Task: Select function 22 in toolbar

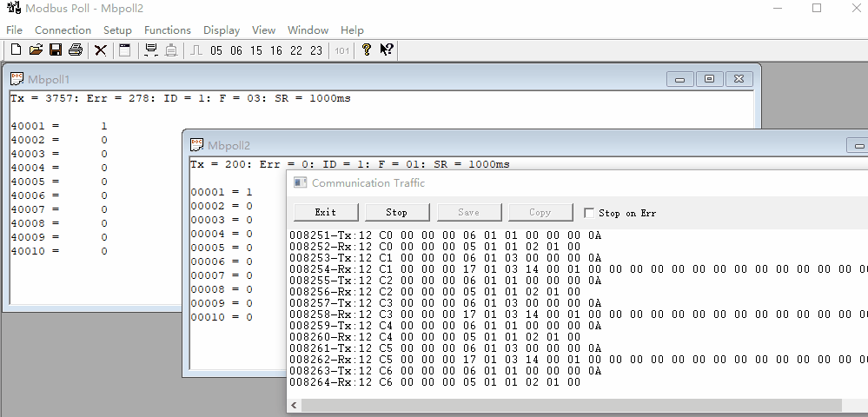Action: click(296, 50)
